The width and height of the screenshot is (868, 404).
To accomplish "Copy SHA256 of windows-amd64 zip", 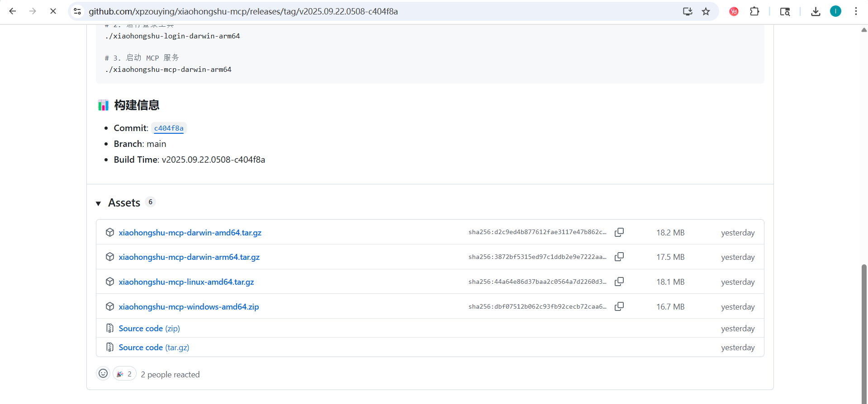I will click(x=619, y=306).
